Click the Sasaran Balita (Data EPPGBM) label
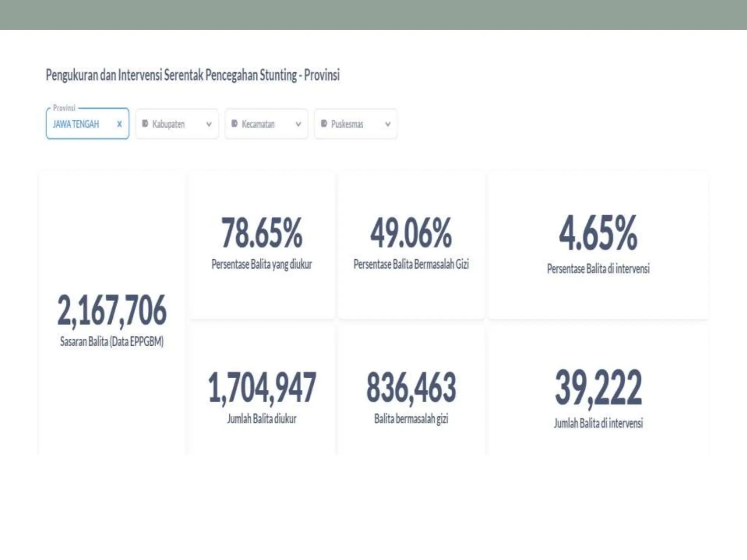Image resolution: width=747 pixels, height=560 pixels. coord(112,342)
